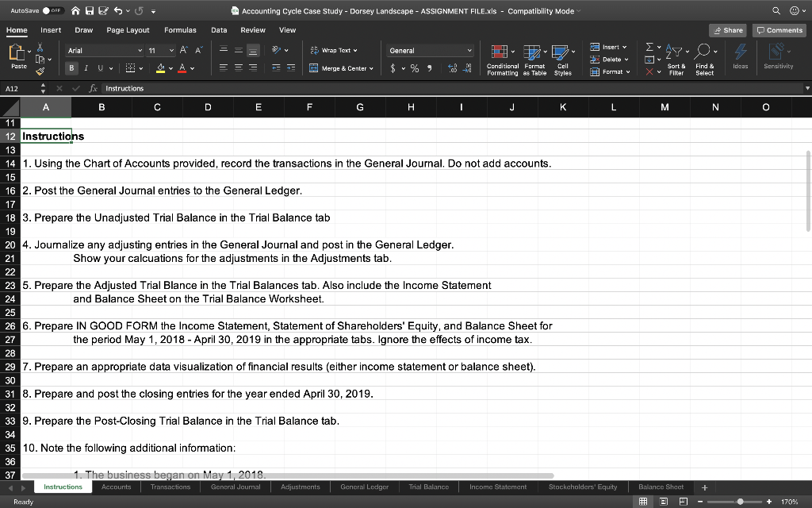
Task: Open the Font Color dropdown arrow
Action: point(191,67)
